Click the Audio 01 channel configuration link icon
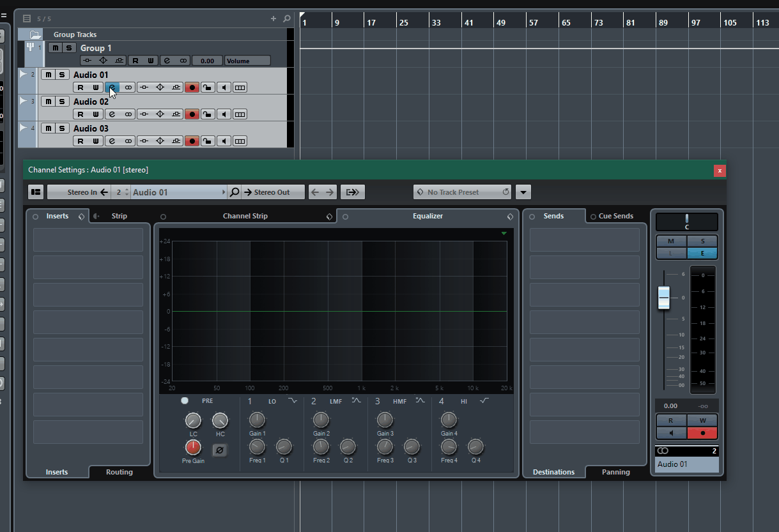This screenshot has height=532, width=779. [128, 87]
